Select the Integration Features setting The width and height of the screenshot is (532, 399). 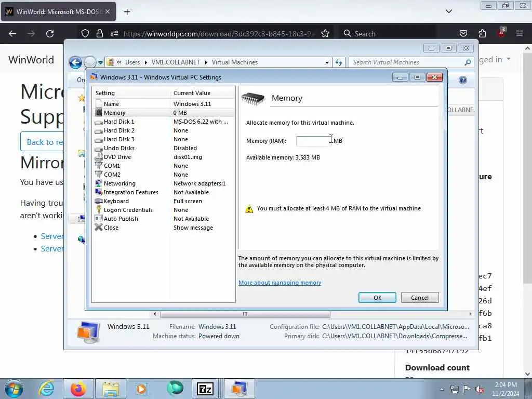(x=164, y=192)
